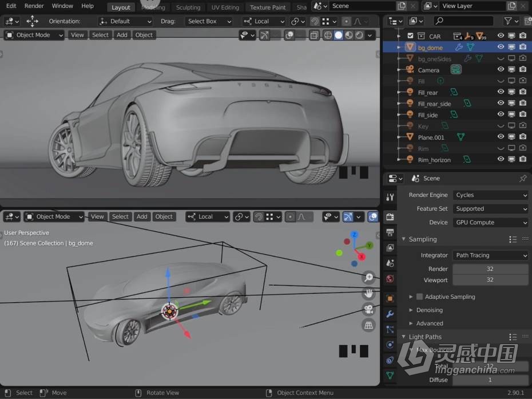The height and width of the screenshot is (399, 532).
Task: Open the Render menu
Action: (x=34, y=6)
